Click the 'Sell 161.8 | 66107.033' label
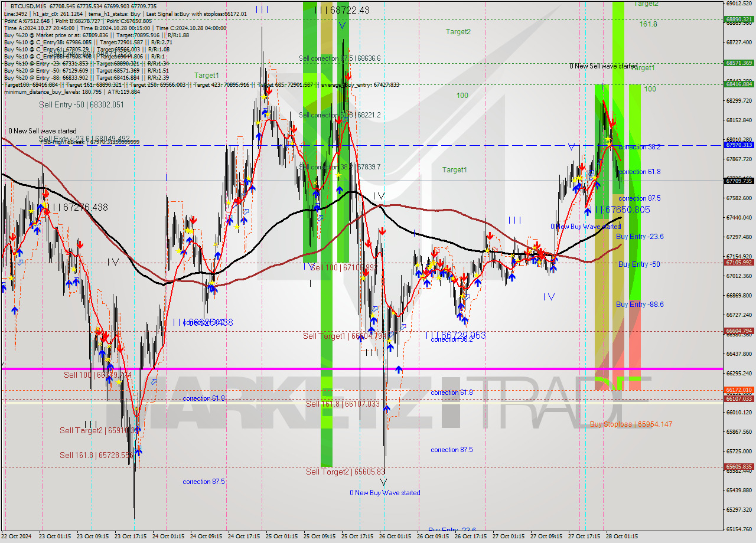Screen dimensions: 756x543 [x=343, y=404]
